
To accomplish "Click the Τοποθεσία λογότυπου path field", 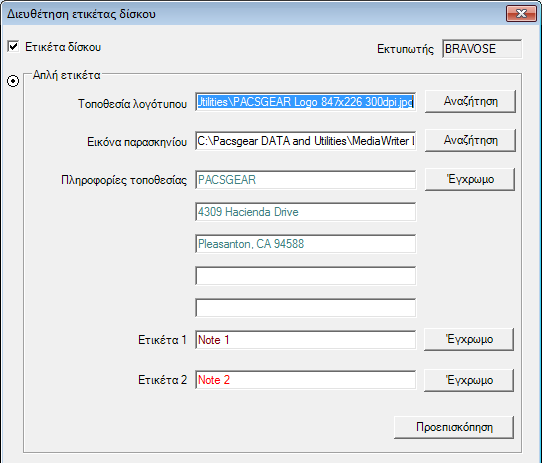I will [306, 102].
